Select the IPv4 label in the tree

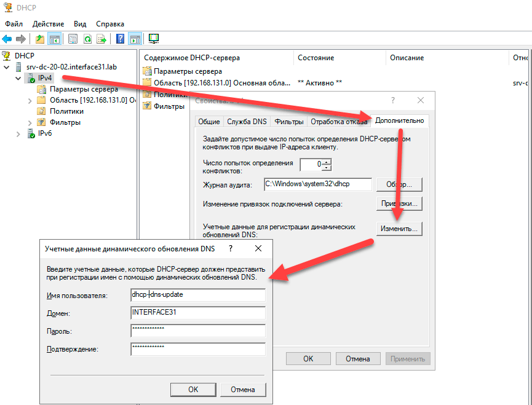[45, 78]
